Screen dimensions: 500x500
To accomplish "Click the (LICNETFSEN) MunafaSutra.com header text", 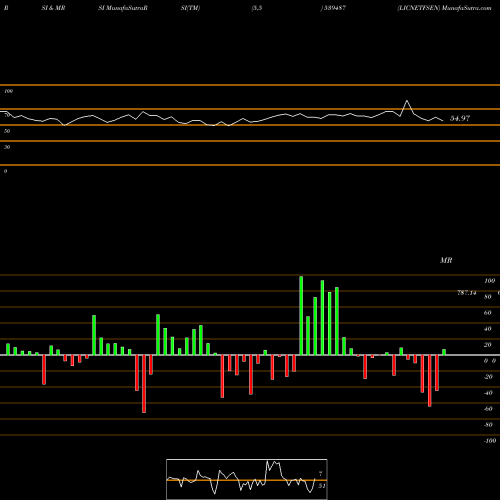I will (444, 8).
